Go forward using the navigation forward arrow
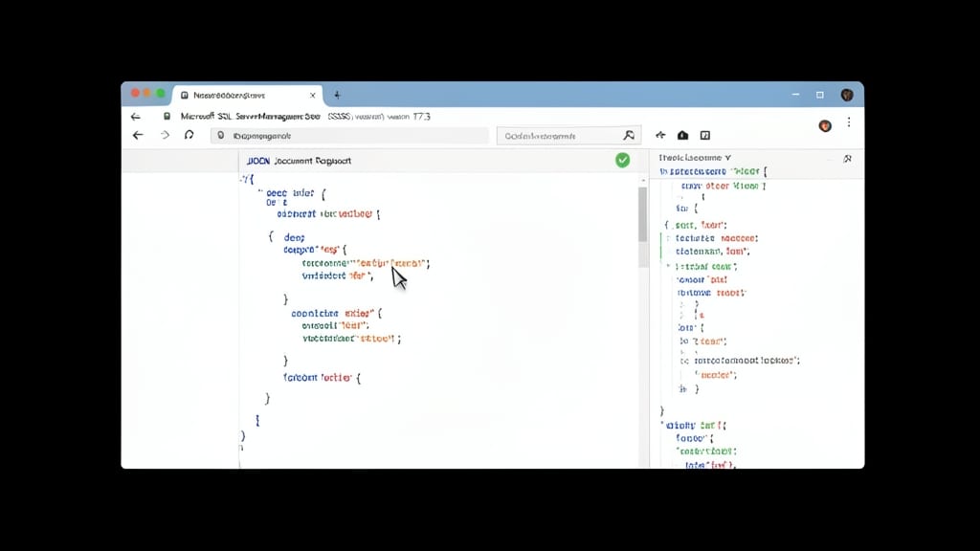Image resolution: width=980 pixels, height=551 pixels. [165, 135]
